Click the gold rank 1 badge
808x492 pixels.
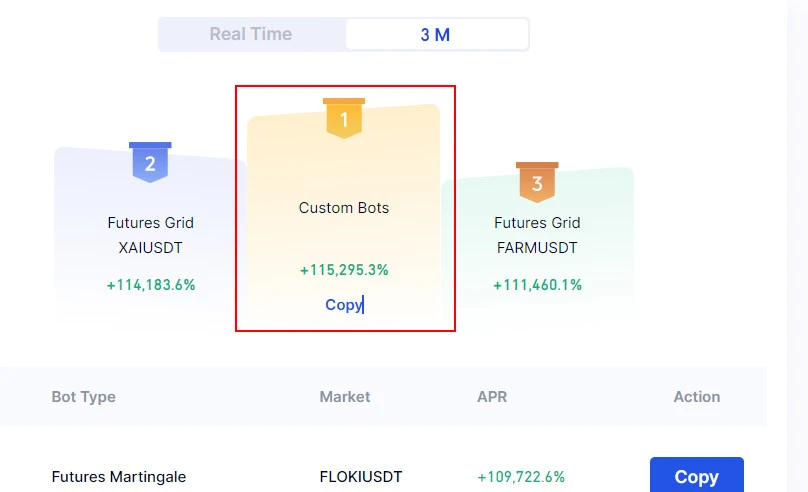(x=344, y=118)
